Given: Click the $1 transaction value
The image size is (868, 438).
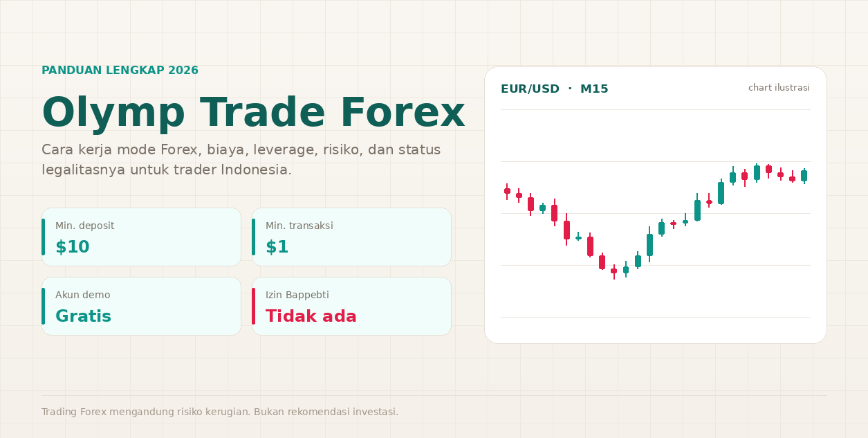Looking at the screenshot, I should pyautogui.click(x=277, y=247).
